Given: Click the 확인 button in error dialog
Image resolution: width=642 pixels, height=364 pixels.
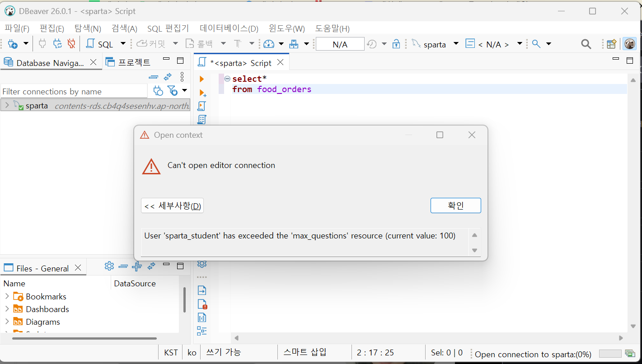Looking at the screenshot, I should [x=455, y=205].
